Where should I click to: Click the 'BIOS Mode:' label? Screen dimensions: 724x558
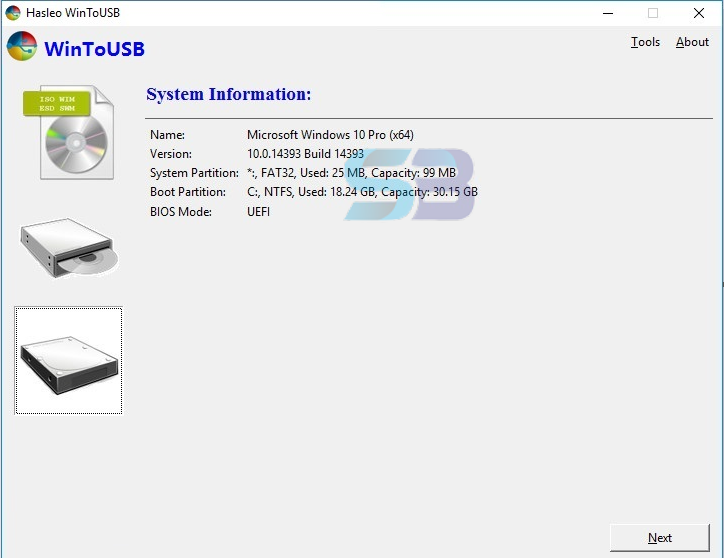181,212
